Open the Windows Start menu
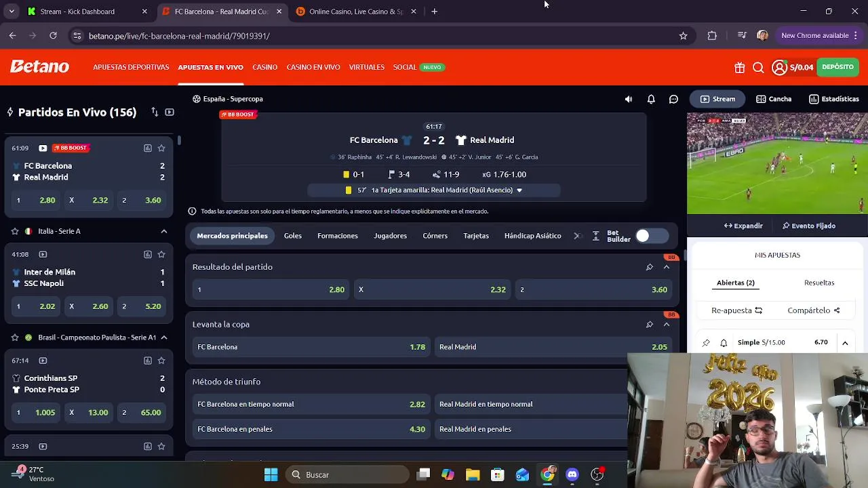Image resolution: width=868 pixels, height=488 pixels. point(271,474)
